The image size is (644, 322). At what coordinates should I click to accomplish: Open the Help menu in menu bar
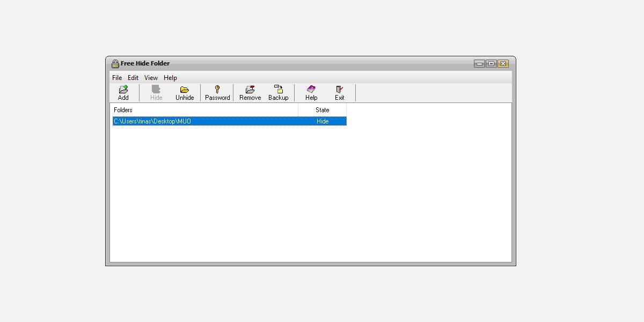tap(170, 78)
